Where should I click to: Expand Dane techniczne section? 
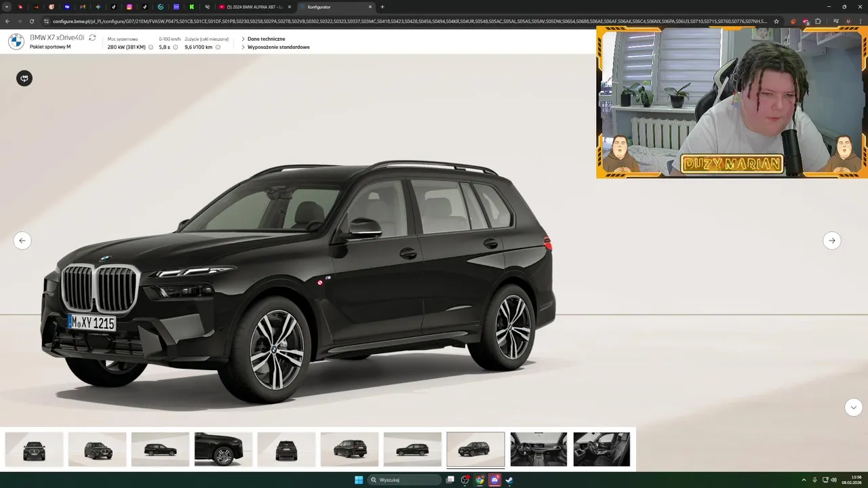point(263,39)
